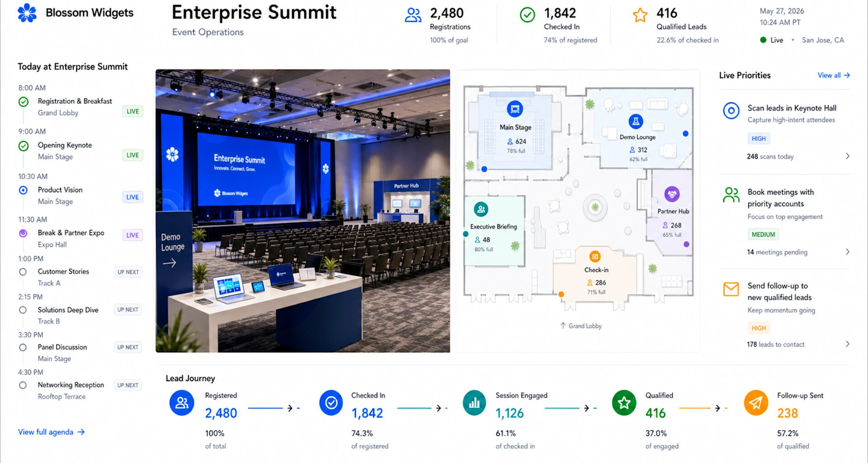Screen dimensions: 868x463
Task: Click 14 meetings pending text
Action: [x=777, y=252]
